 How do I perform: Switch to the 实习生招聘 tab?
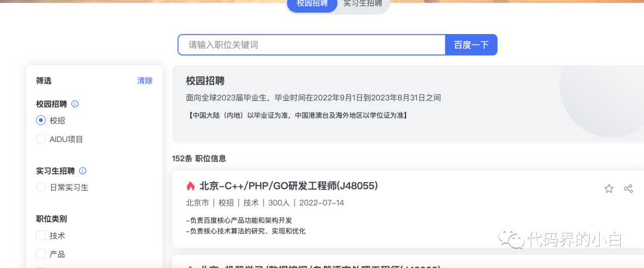[x=363, y=4]
